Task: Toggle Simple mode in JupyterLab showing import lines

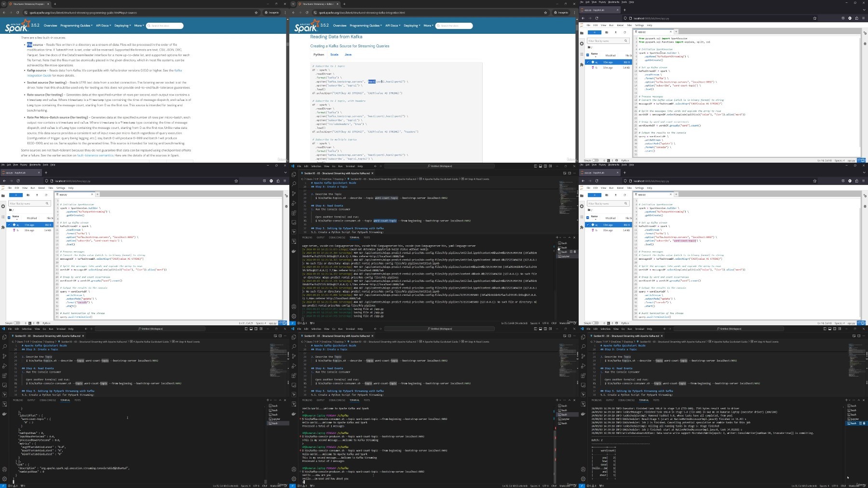Action: 596,160
